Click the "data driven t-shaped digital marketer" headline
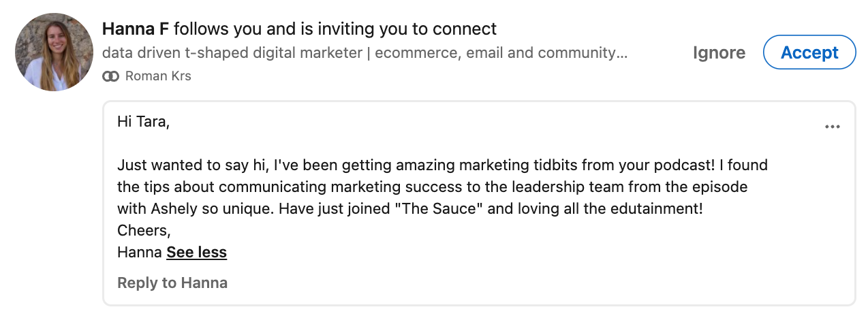This screenshot has height=320, width=868. [232, 52]
